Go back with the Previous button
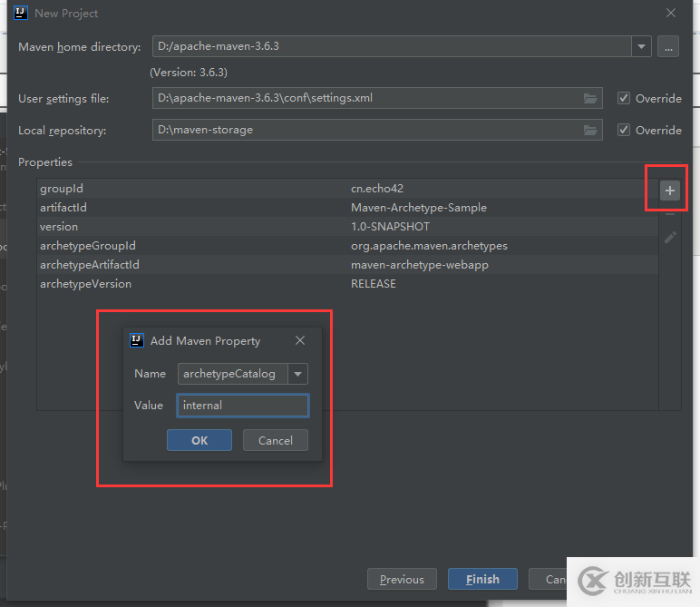The image size is (700, 607). tap(402, 579)
